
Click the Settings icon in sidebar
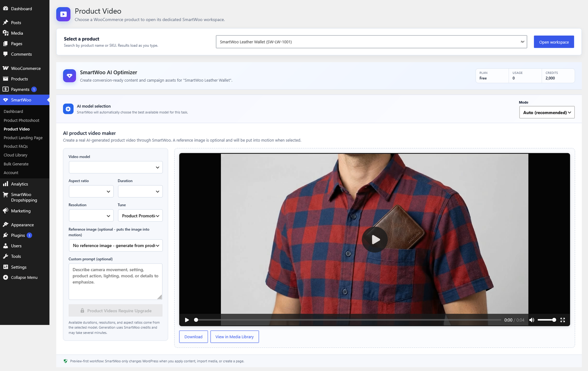tap(6, 267)
